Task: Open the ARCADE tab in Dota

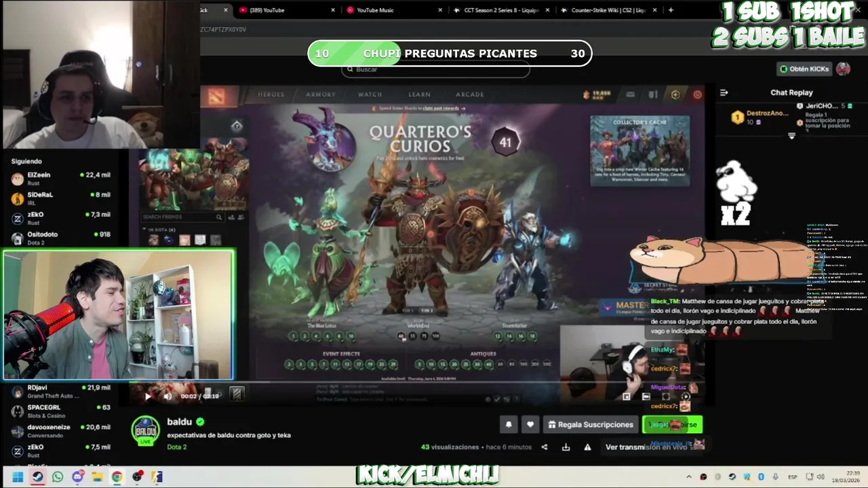Action: tap(469, 95)
